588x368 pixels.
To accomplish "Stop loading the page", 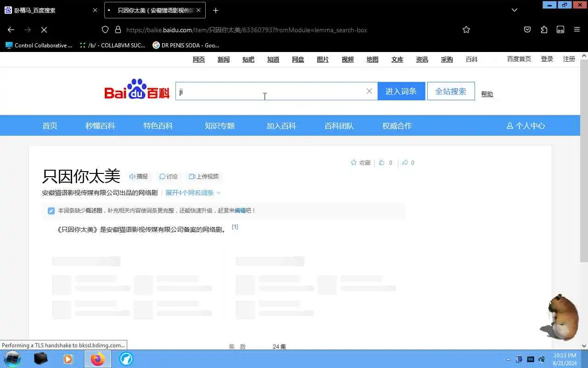I will coord(44,29).
